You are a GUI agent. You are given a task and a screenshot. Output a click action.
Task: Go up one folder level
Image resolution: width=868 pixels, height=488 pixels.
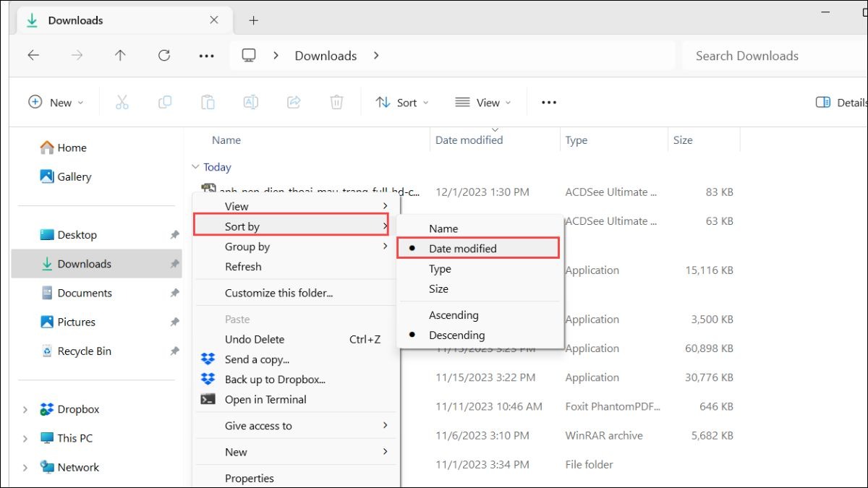pos(120,56)
